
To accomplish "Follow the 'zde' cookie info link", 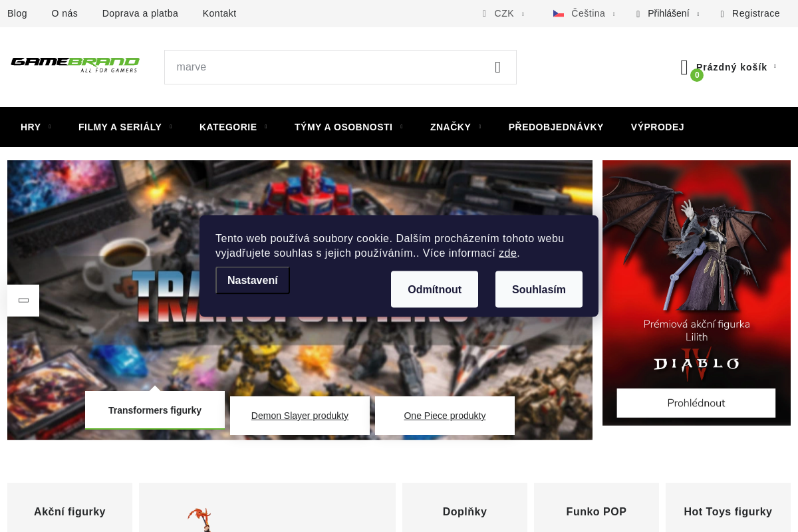I will [x=507, y=253].
